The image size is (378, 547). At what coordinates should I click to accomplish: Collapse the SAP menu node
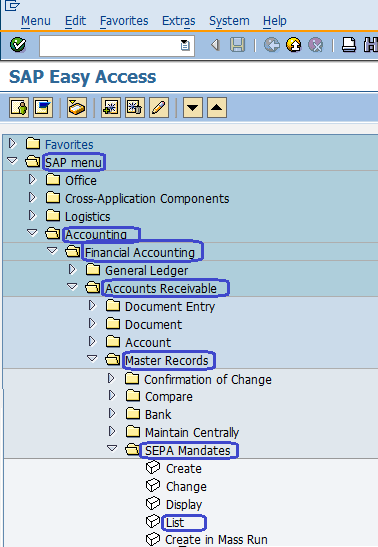pyautogui.click(x=12, y=161)
